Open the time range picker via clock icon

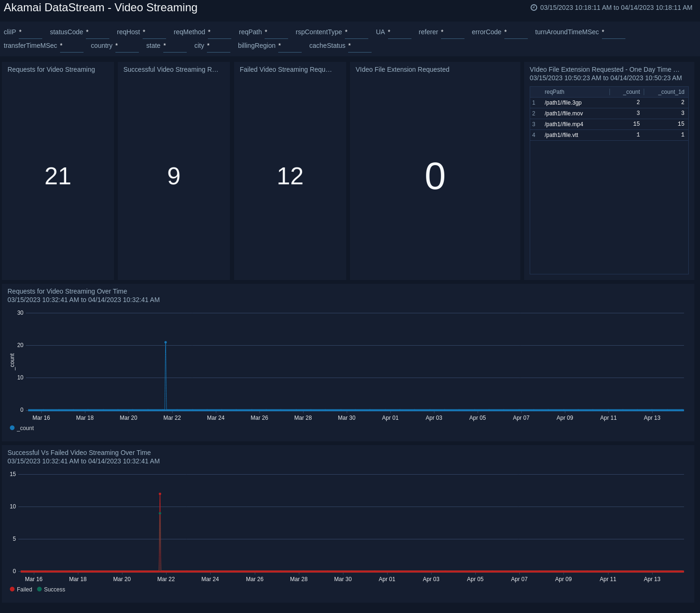click(533, 8)
